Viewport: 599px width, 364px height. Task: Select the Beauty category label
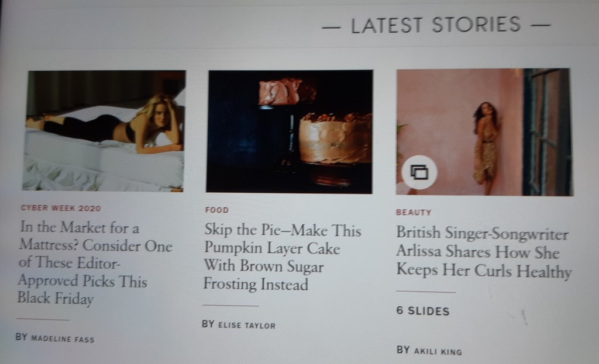point(414,213)
